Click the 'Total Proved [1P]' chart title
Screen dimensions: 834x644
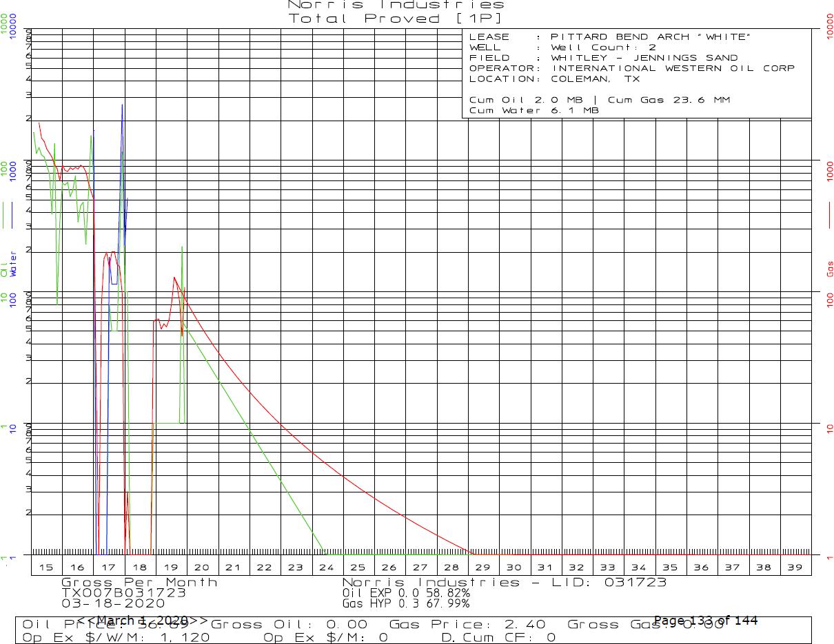(x=396, y=19)
